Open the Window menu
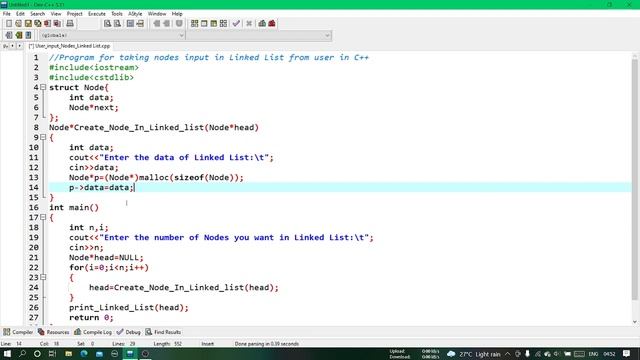Viewport: 640px width, 360px height. [157, 14]
